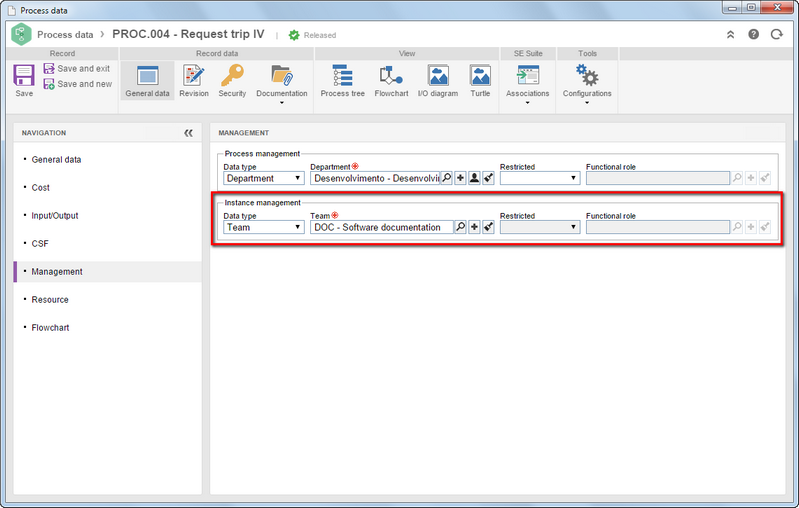Open Process management Restricted dropdown

540,178
